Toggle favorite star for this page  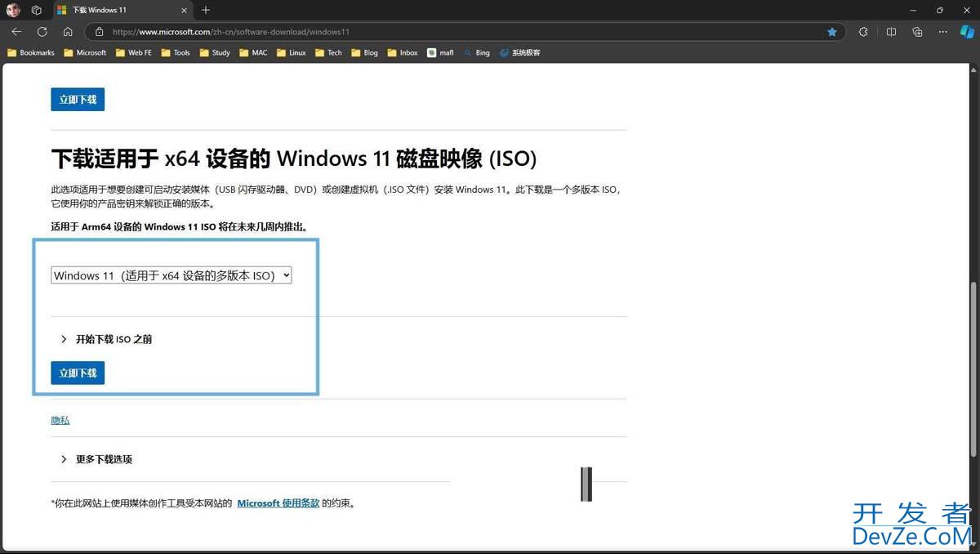[832, 32]
